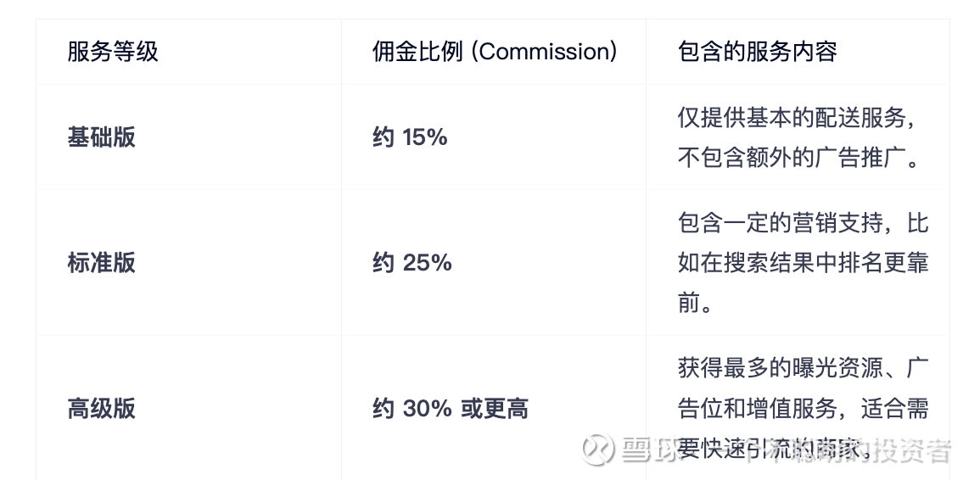
Task: Select the 佣金比例 column header
Action: tap(417, 52)
